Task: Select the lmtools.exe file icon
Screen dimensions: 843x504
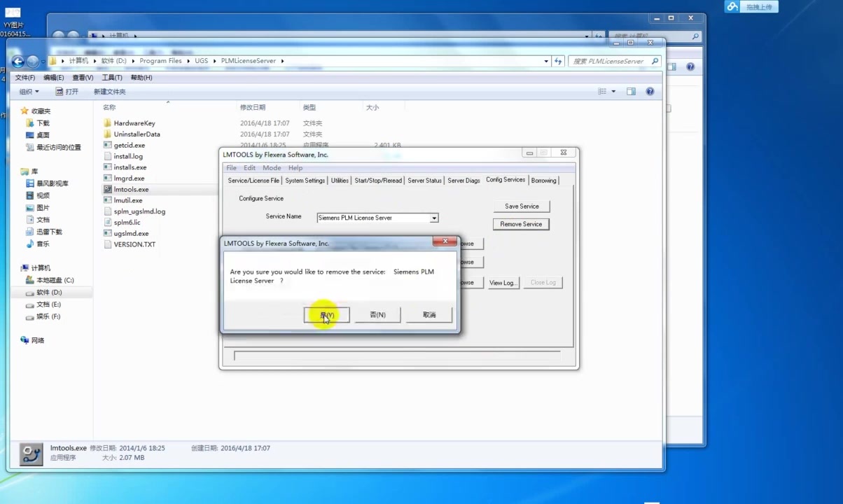Action: (x=108, y=189)
